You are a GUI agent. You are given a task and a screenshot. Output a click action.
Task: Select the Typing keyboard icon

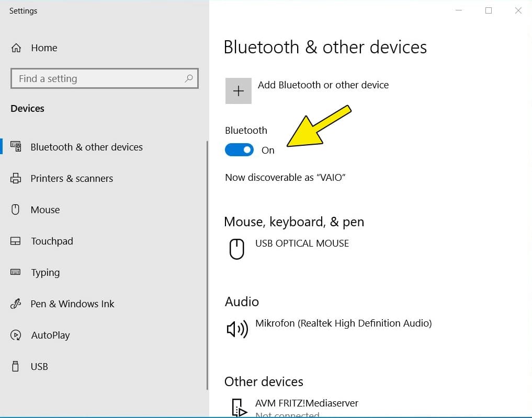[x=16, y=272]
